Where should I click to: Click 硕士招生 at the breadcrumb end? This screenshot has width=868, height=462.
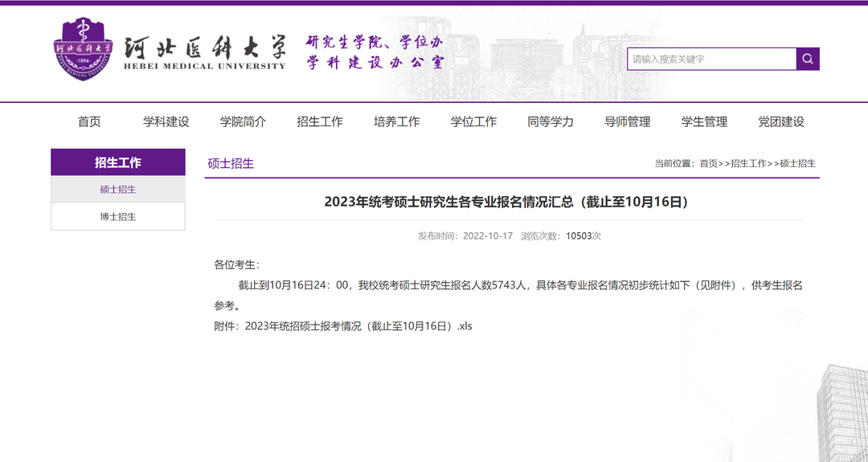point(798,163)
